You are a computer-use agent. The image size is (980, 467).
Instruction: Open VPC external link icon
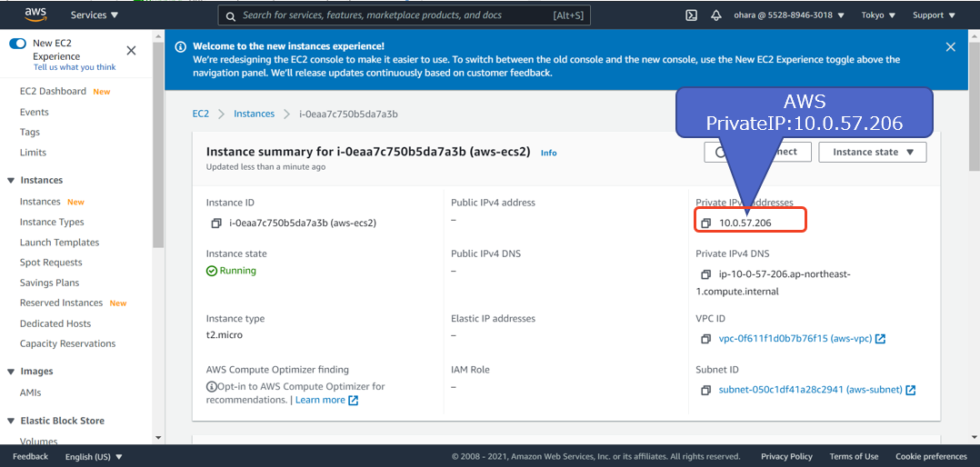click(880, 338)
